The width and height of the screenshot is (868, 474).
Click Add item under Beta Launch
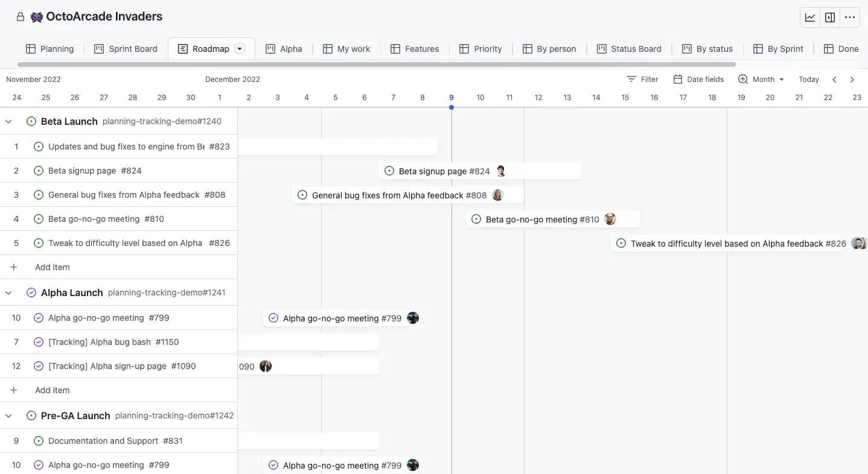coord(52,267)
